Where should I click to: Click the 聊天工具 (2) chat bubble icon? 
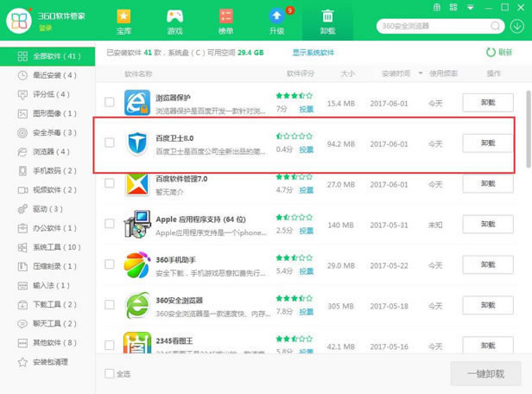click(x=22, y=324)
